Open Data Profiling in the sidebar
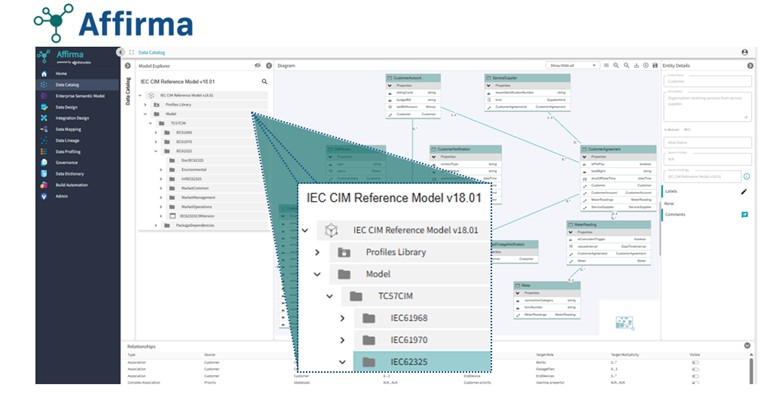780x412 pixels. tap(68, 152)
